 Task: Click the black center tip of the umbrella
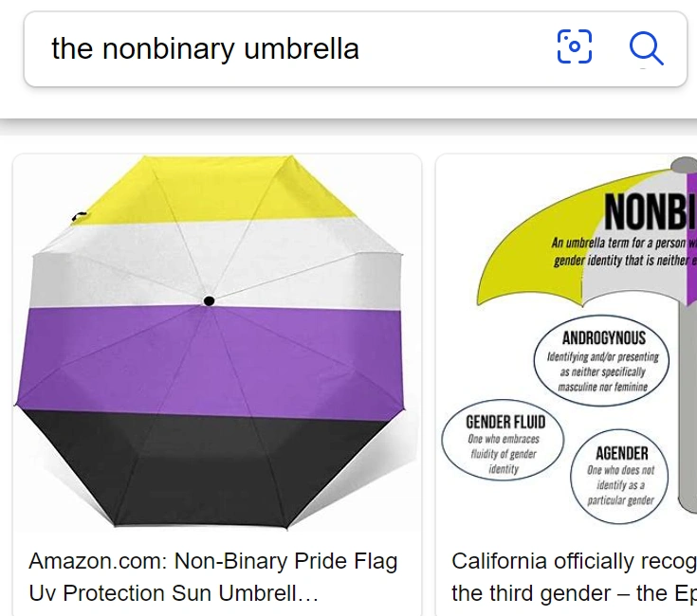click(x=209, y=301)
